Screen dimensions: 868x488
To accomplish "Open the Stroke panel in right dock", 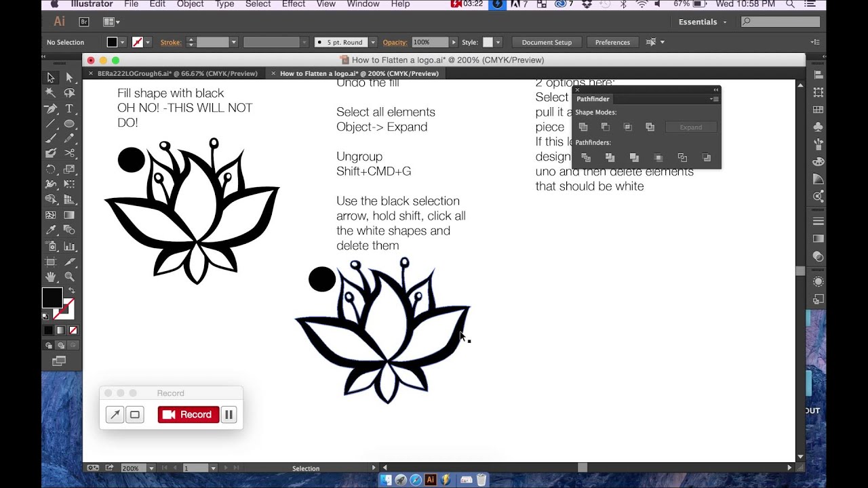I will [x=818, y=222].
